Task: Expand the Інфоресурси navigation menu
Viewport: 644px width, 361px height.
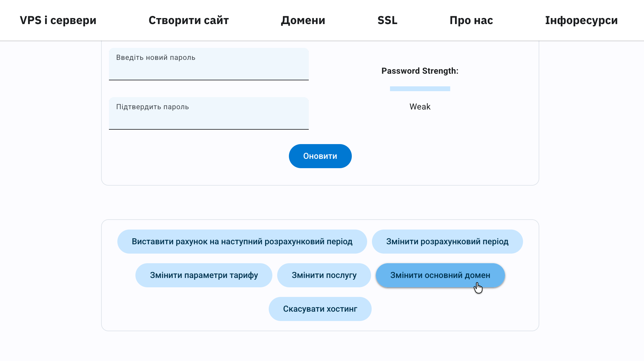Action: (581, 20)
